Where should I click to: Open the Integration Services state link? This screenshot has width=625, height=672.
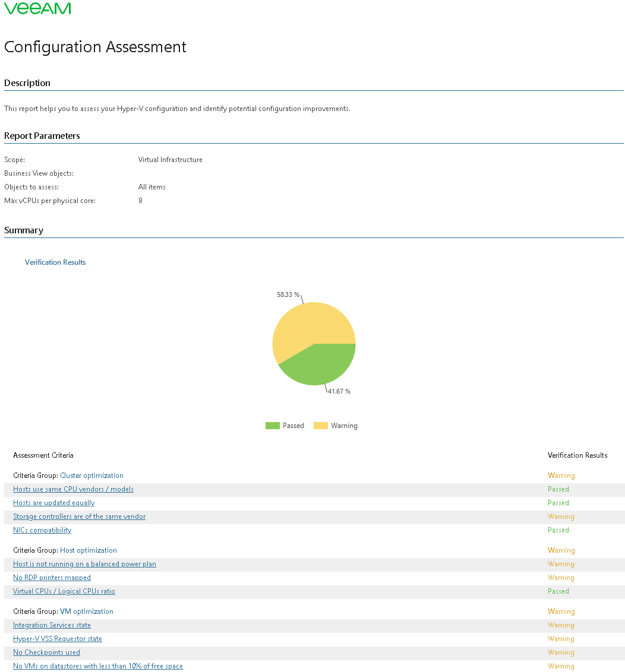point(52,625)
